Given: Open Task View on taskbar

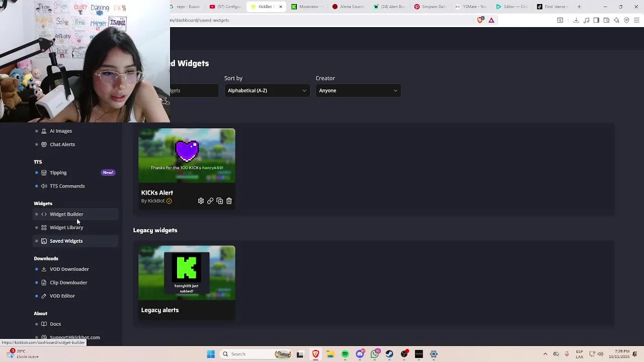Looking at the screenshot, I should 300,354.
